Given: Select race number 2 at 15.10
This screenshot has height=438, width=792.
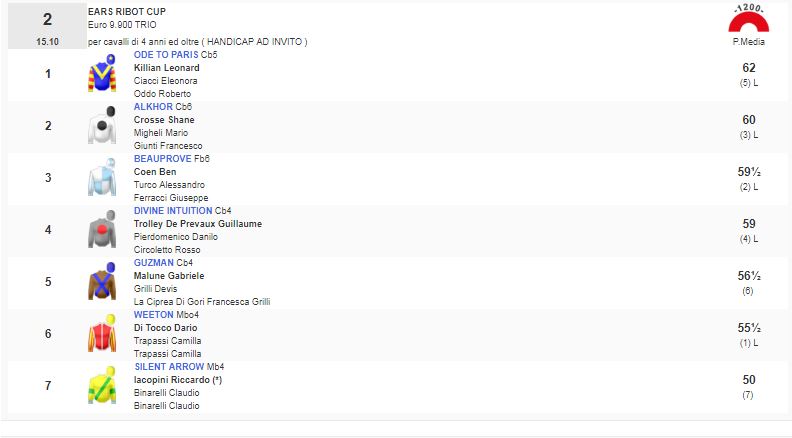Looking at the screenshot, I should 47,26.
